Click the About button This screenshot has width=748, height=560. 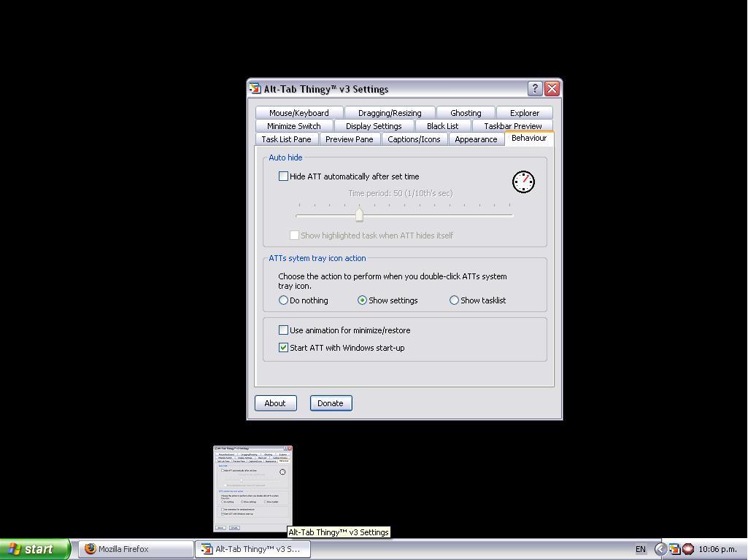[275, 402]
